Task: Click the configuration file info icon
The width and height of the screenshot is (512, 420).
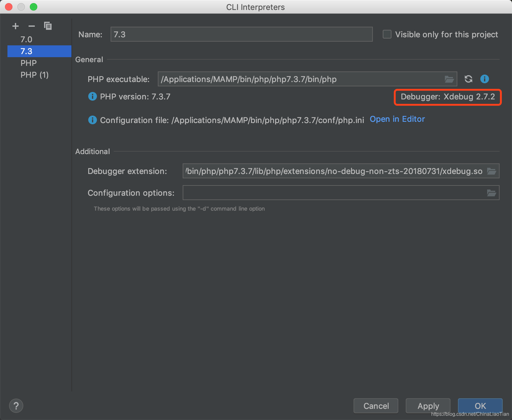Action: pyautogui.click(x=92, y=120)
